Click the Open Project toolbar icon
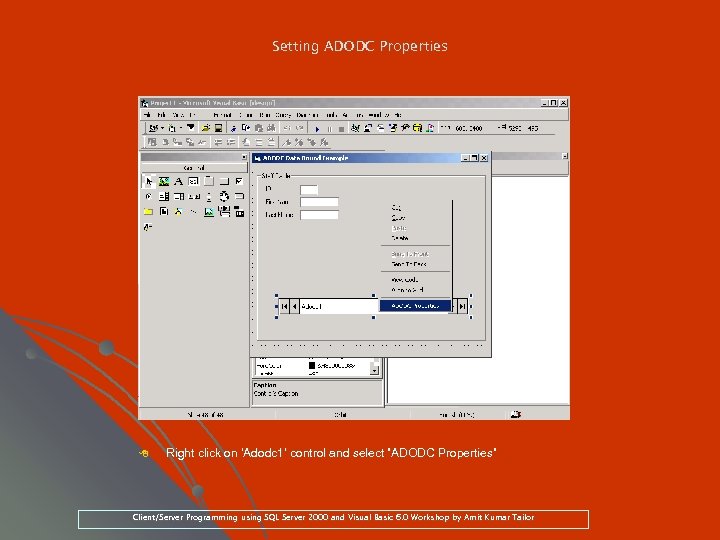This screenshot has height=540, width=720. 206,128
